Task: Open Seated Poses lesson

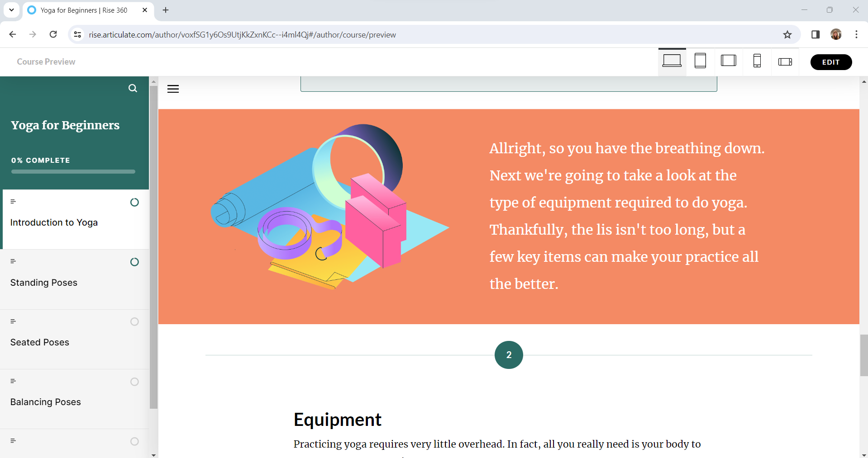Action: click(74, 339)
